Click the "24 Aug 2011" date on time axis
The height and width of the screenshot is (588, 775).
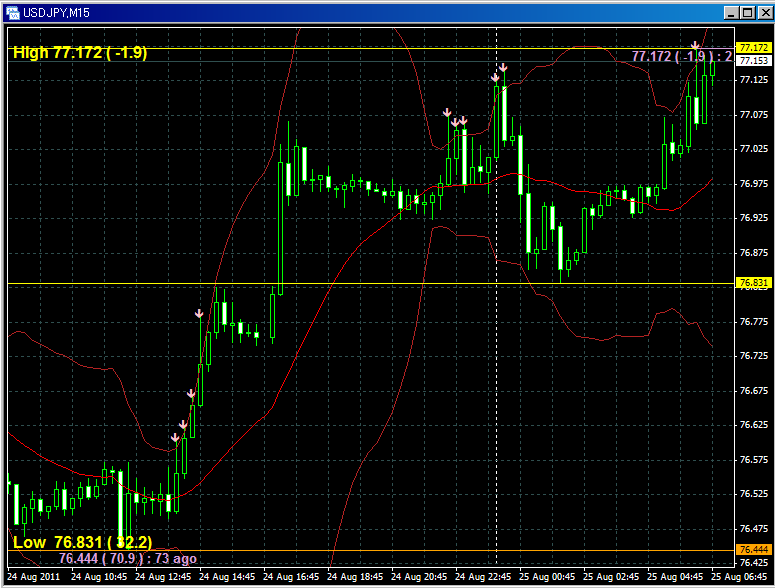click(34, 578)
